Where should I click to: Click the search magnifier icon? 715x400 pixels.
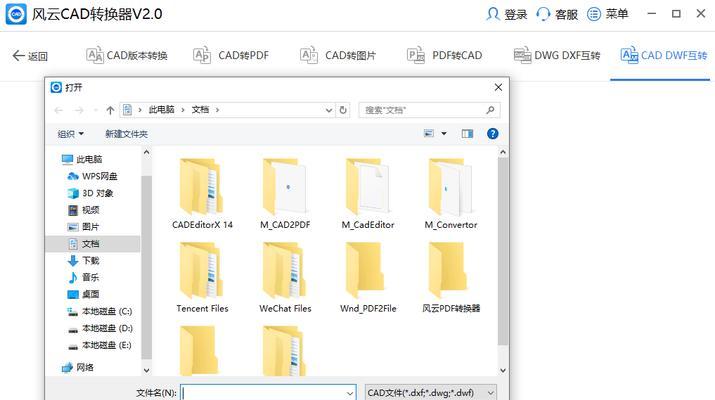(491, 110)
